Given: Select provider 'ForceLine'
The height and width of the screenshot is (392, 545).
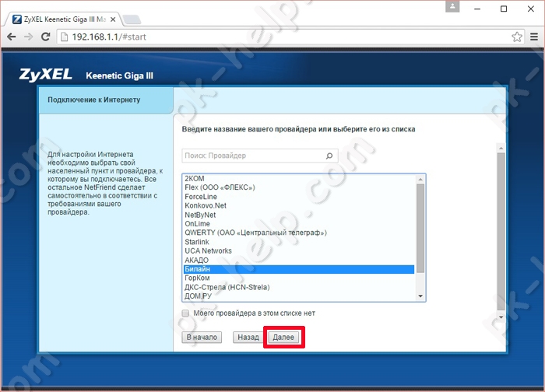Looking at the screenshot, I should [299, 197].
